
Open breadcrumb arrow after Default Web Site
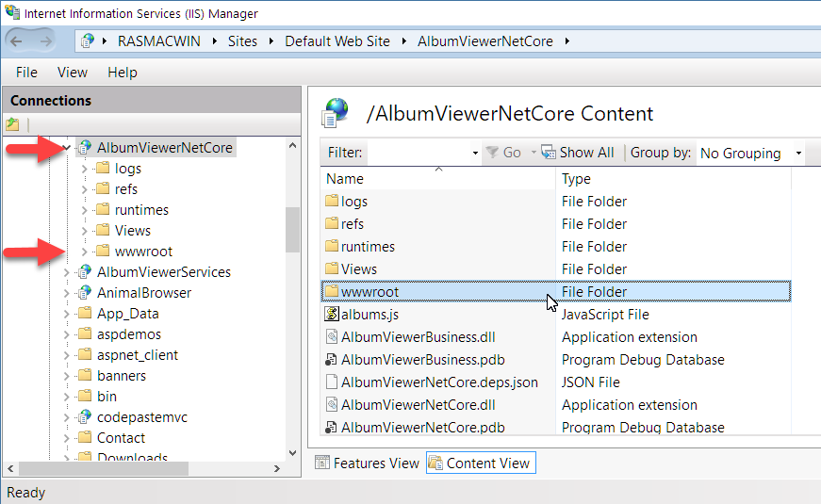click(x=403, y=41)
